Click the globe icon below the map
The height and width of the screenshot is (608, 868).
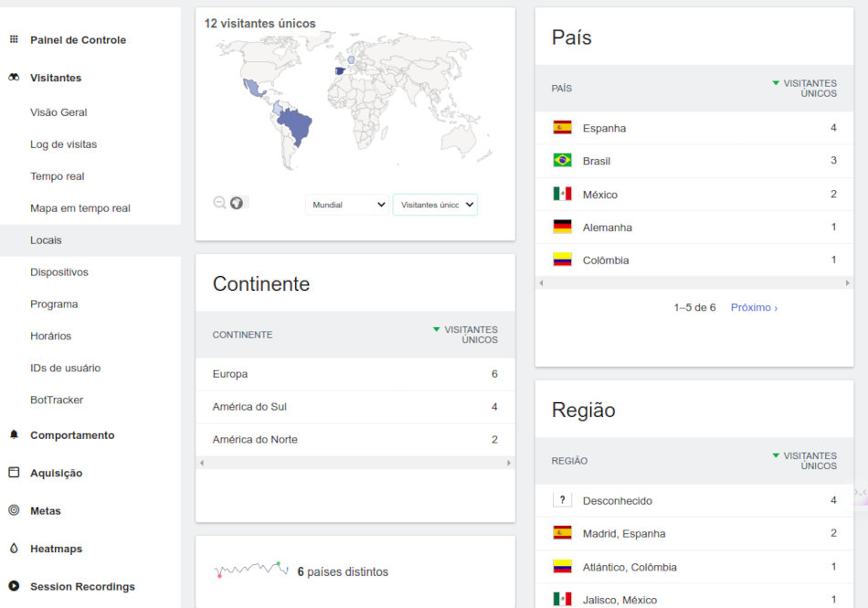237,203
